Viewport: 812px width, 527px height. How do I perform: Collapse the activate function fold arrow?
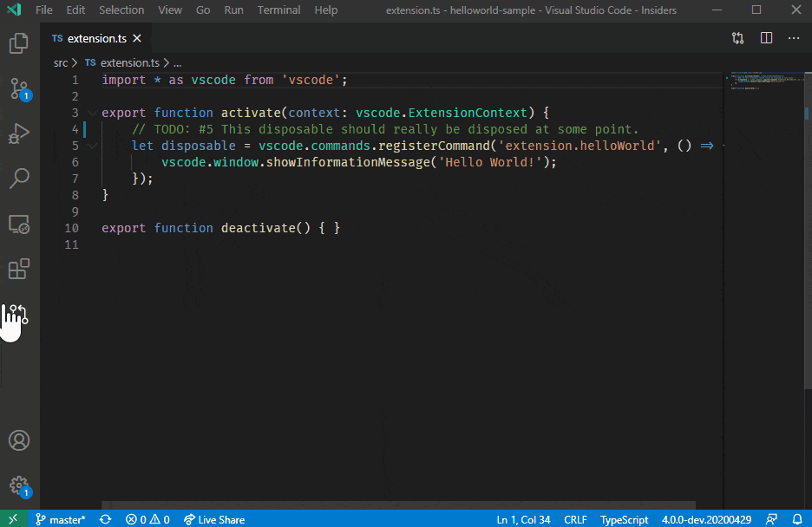(x=92, y=112)
